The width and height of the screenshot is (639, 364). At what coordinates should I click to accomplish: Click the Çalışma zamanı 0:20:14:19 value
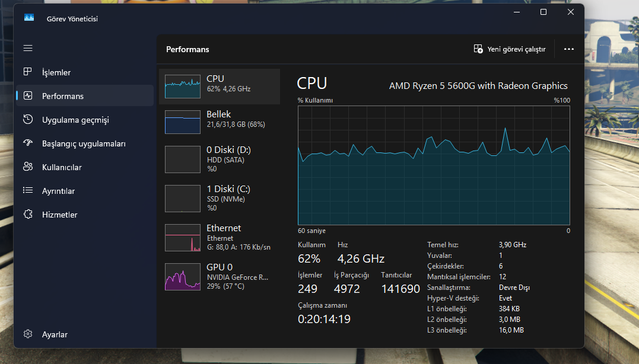click(x=325, y=319)
